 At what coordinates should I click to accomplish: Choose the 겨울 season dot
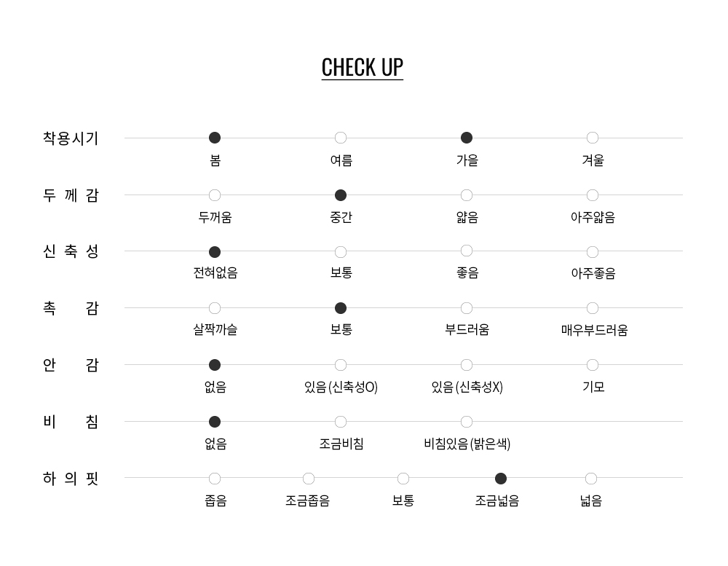coord(593,138)
